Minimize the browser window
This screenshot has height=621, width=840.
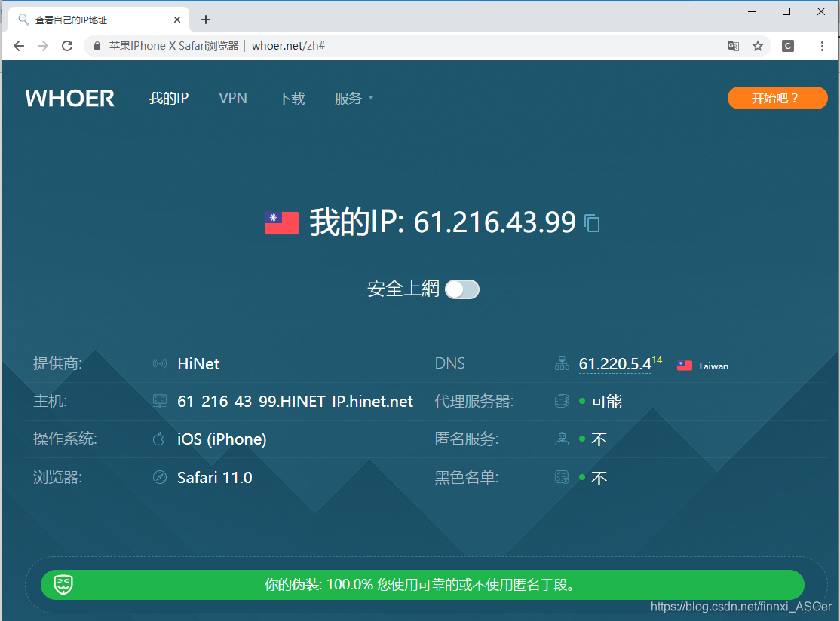coord(752,11)
